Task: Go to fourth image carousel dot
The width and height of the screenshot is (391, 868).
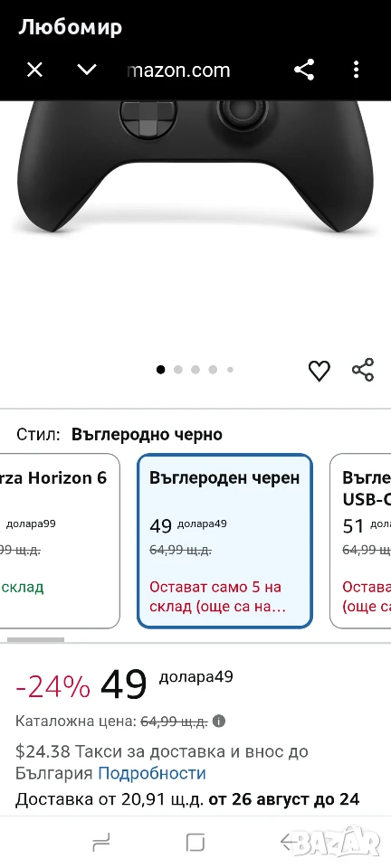Action: (213, 370)
